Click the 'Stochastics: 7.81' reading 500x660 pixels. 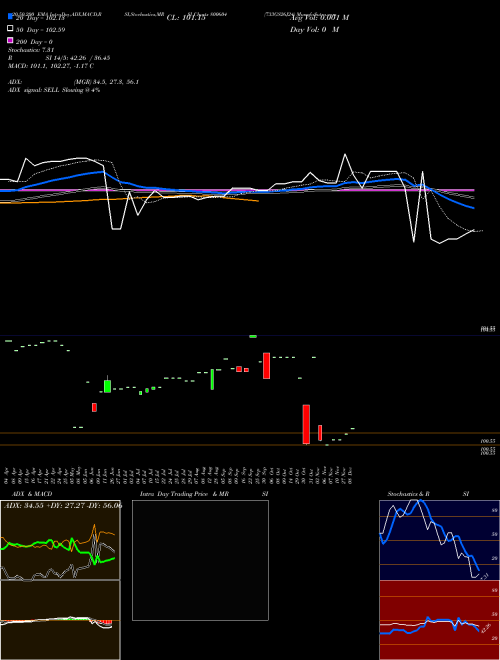click(x=31, y=50)
